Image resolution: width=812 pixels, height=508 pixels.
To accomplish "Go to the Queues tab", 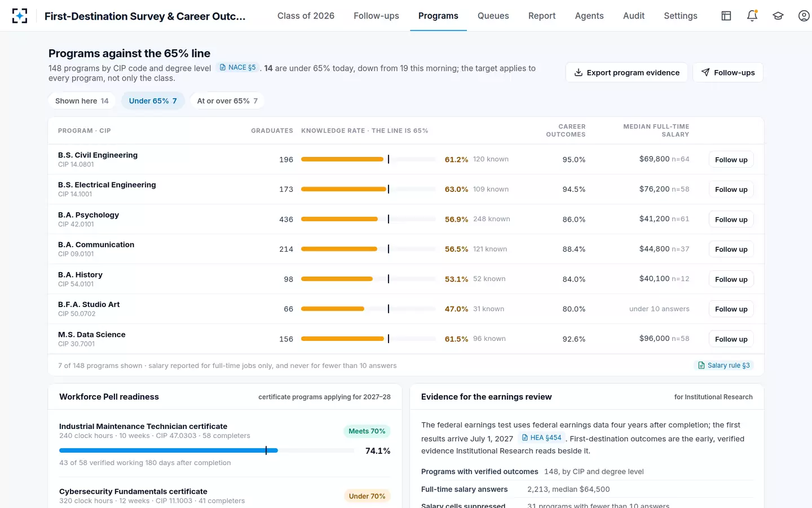I will click(493, 16).
